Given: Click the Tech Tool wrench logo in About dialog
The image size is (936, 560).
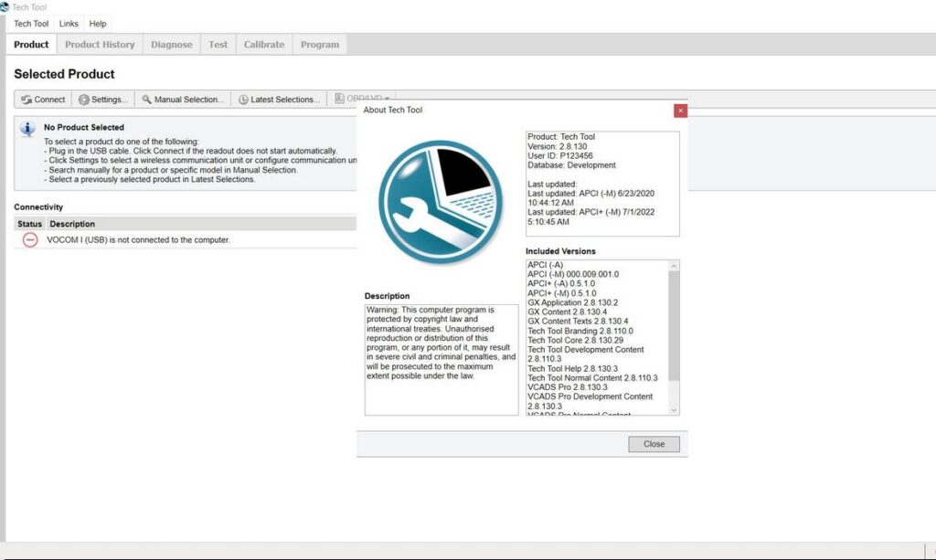Looking at the screenshot, I should click(440, 200).
